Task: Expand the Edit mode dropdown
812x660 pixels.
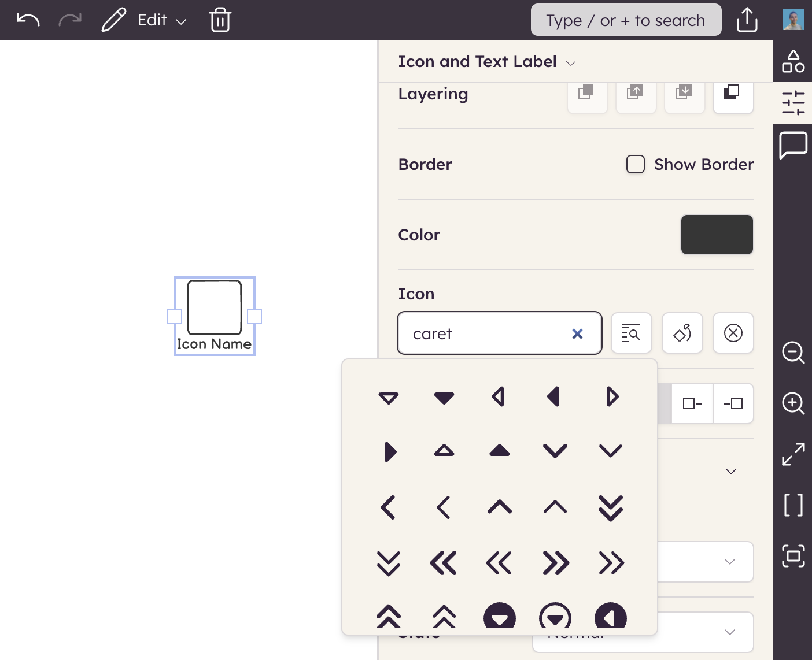Action: 161,20
